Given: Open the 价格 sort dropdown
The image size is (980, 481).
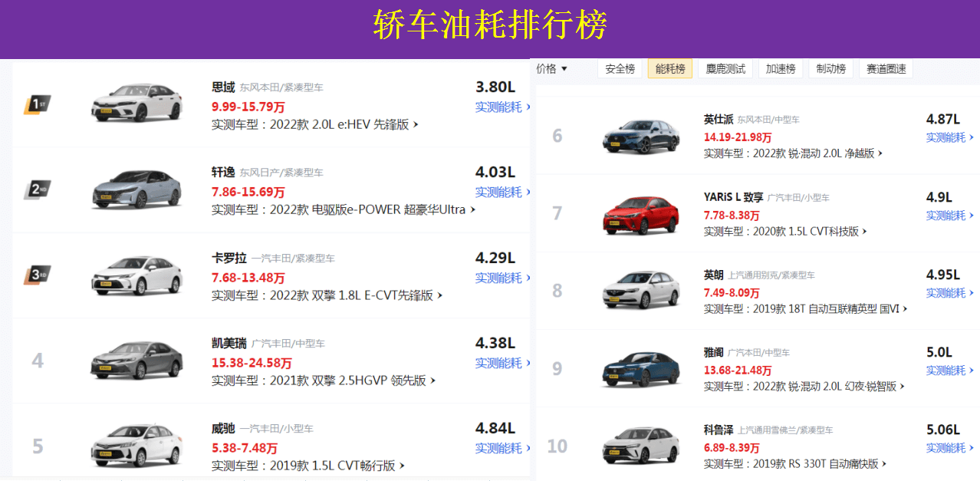Looking at the screenshot, I should point(551,69).
